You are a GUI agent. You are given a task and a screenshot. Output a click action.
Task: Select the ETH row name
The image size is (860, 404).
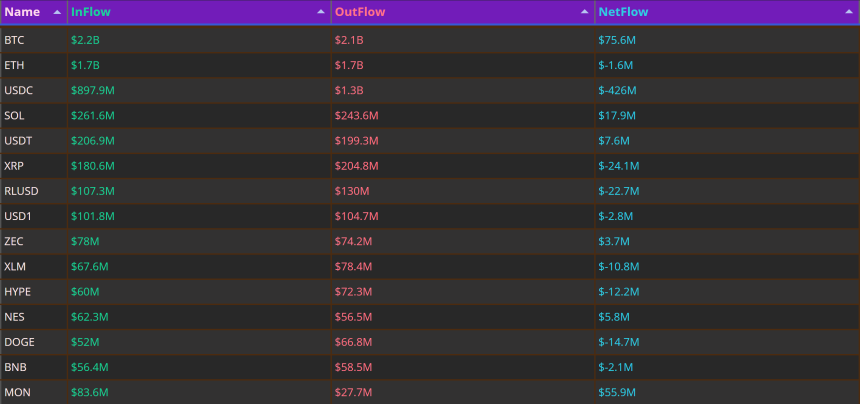coord(14,65)
